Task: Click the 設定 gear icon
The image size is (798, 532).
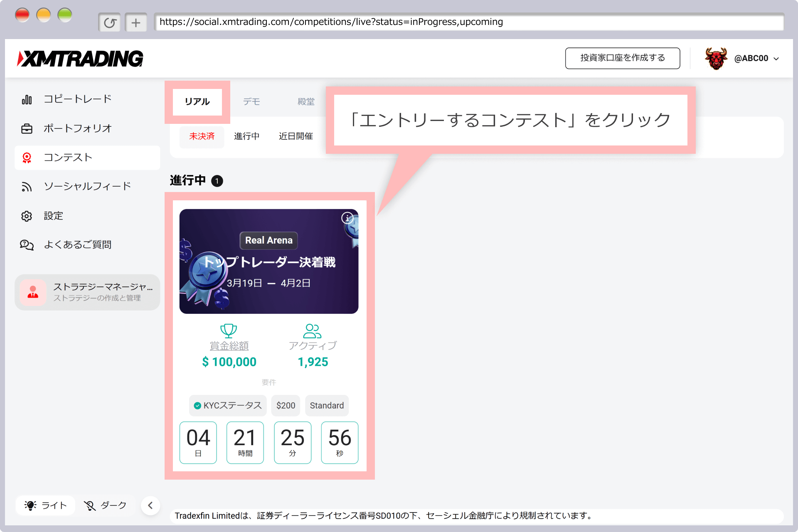Action: pyautogui.click(x=27, y=216)
